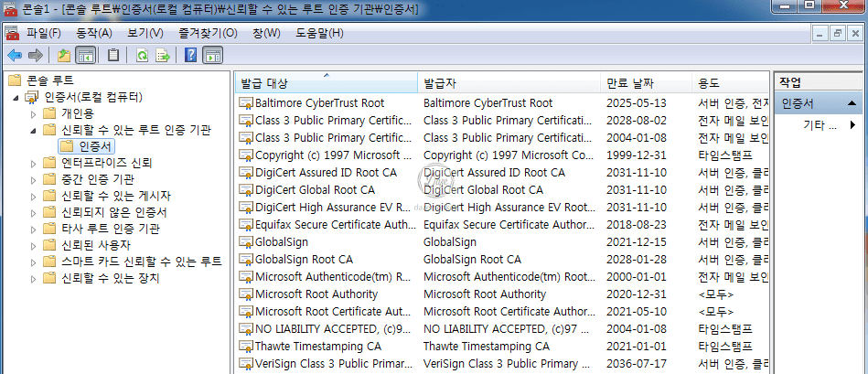
Task: Click expiration date 2036-07-17
Action: (637, 364)
